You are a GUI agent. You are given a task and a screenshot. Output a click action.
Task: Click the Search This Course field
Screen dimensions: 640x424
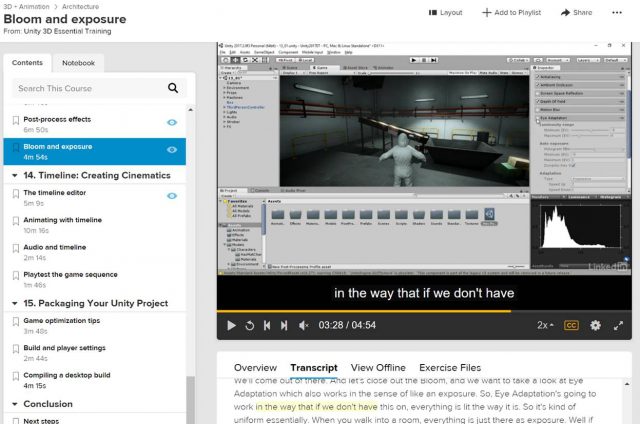coord(99,88)
